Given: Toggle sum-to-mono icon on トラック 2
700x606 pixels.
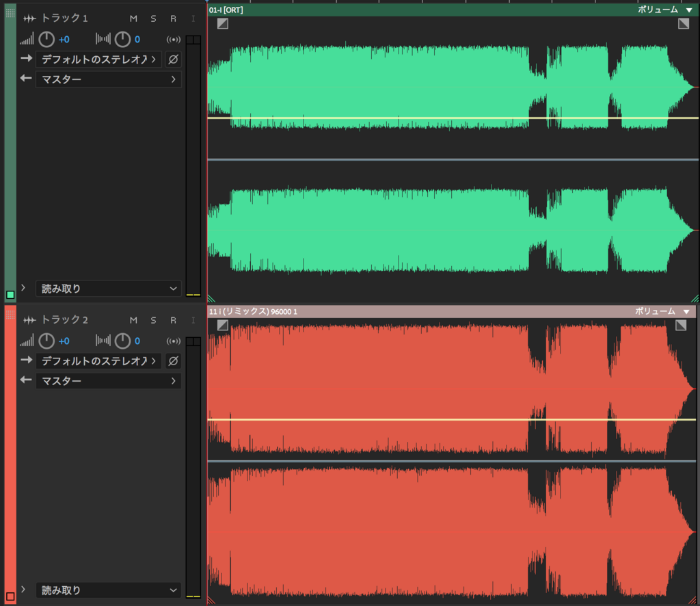Looking at the screenshot, I should click(x=173, y=341).
